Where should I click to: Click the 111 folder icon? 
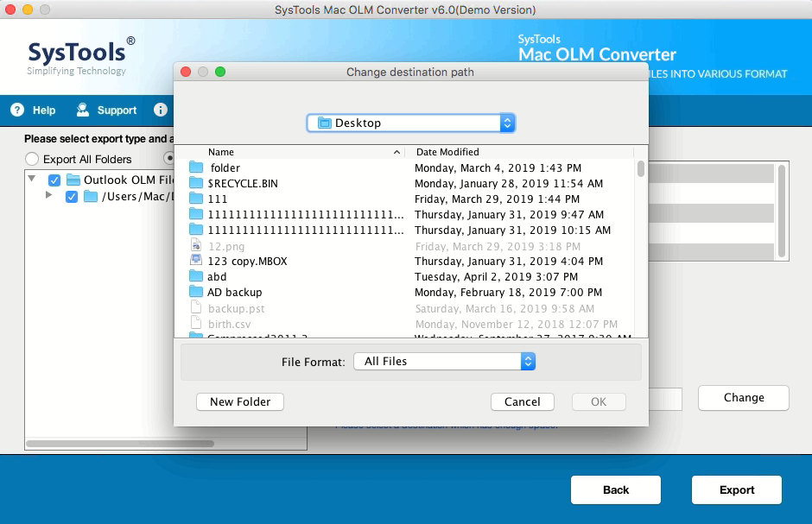[x=196, y=199]
